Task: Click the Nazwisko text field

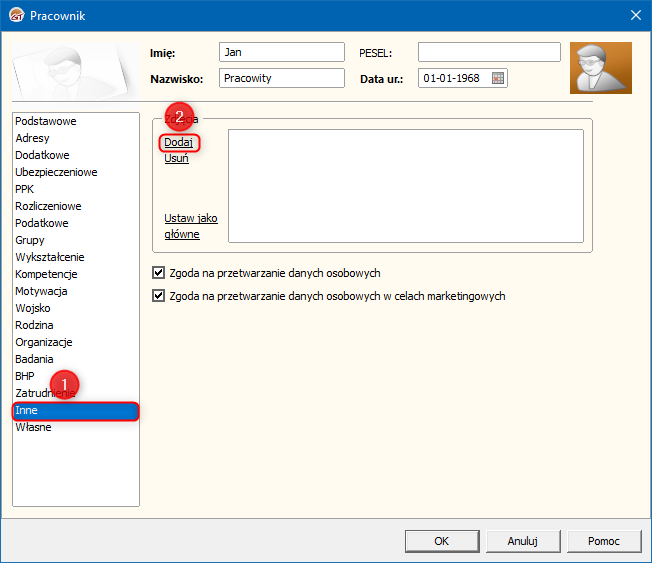Action: (281, 78)
